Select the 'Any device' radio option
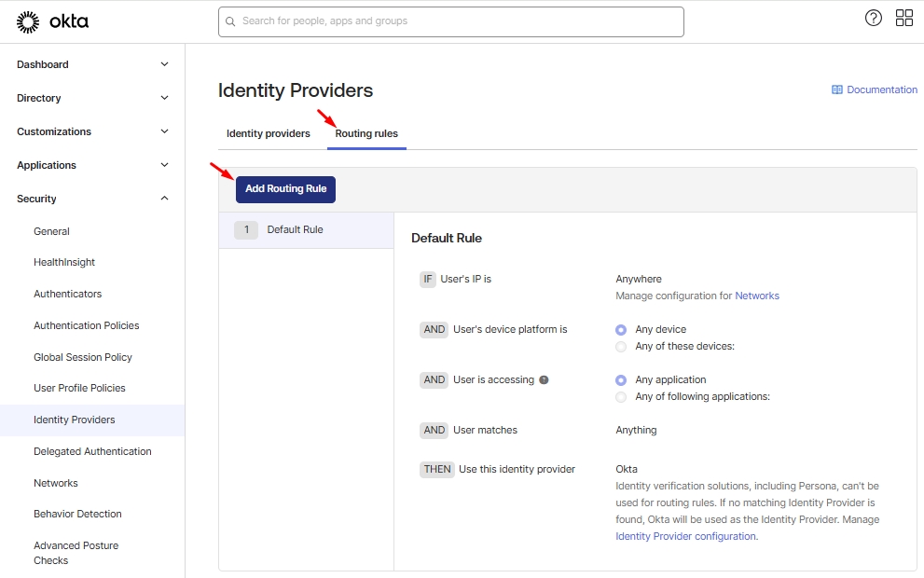Viewport: 924px width, 578px height. (x=621, y=330)
